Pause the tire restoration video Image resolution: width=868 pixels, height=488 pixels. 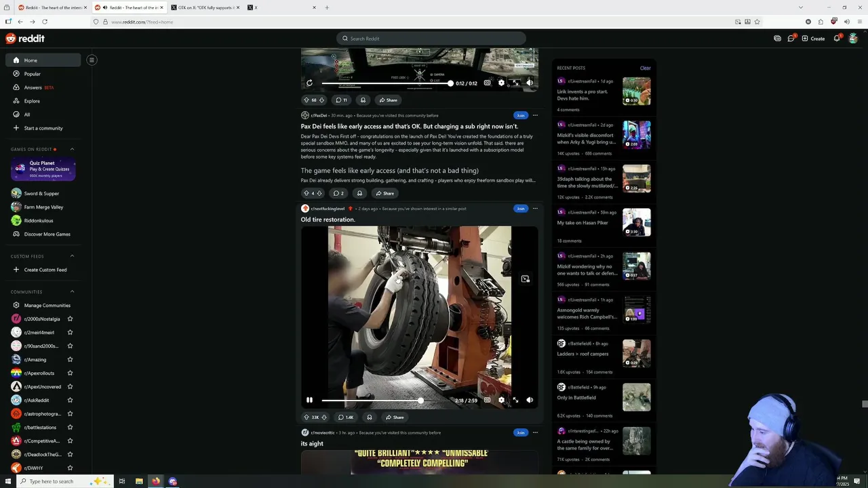click(309, 400)
